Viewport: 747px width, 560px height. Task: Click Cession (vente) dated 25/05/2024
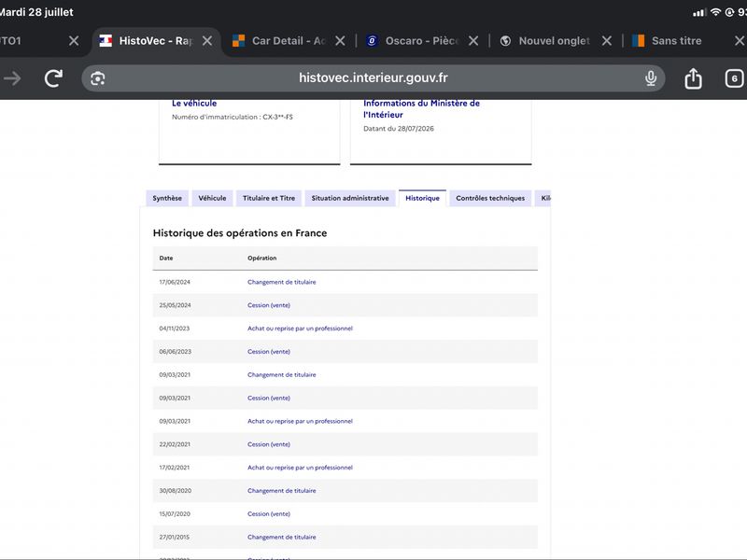pos(269,305)
